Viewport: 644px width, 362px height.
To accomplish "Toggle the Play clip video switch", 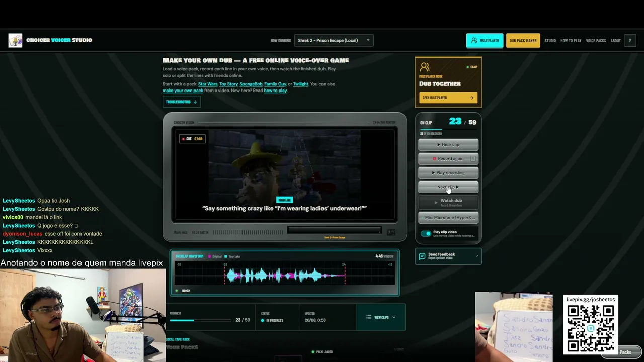I will [x=426, y=234].
